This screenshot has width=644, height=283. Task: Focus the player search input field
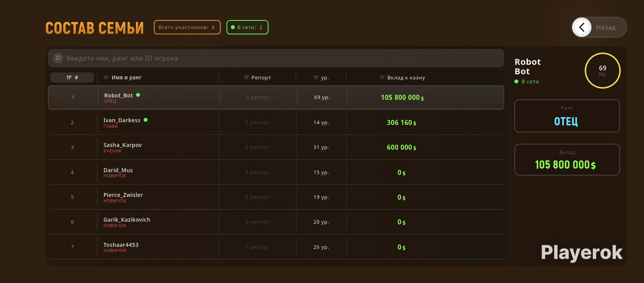coord(276,58)
